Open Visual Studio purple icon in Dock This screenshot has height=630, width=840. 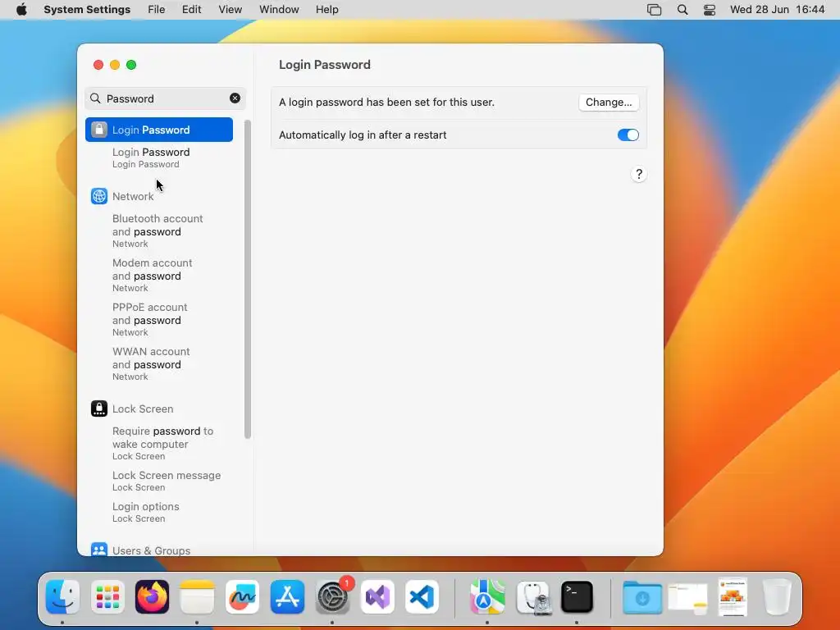[377, 596]
